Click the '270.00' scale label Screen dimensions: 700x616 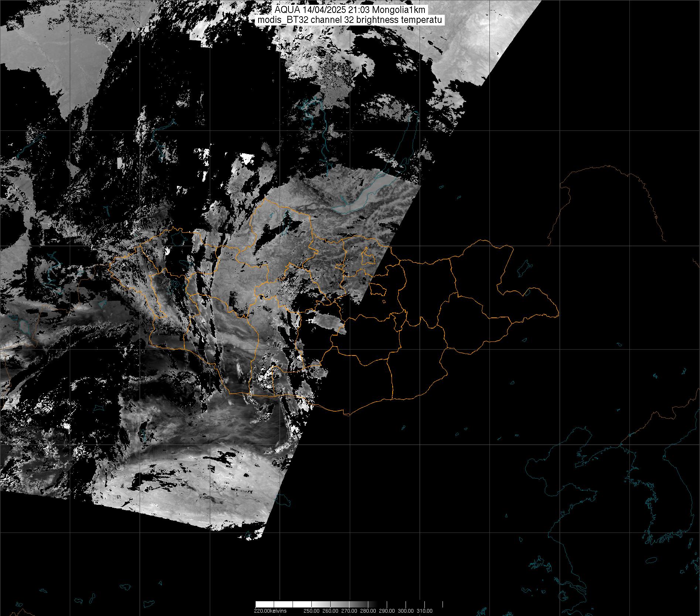(349, 611)
